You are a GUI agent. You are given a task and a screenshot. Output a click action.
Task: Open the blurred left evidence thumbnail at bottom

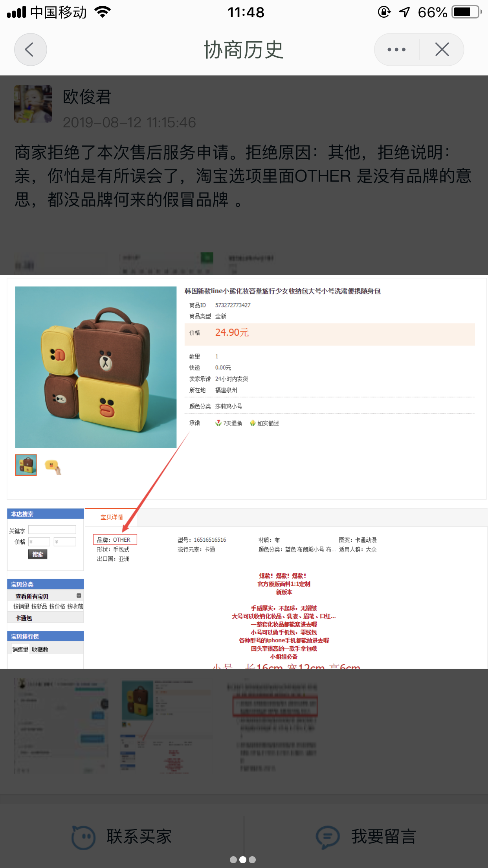[61, 726]
